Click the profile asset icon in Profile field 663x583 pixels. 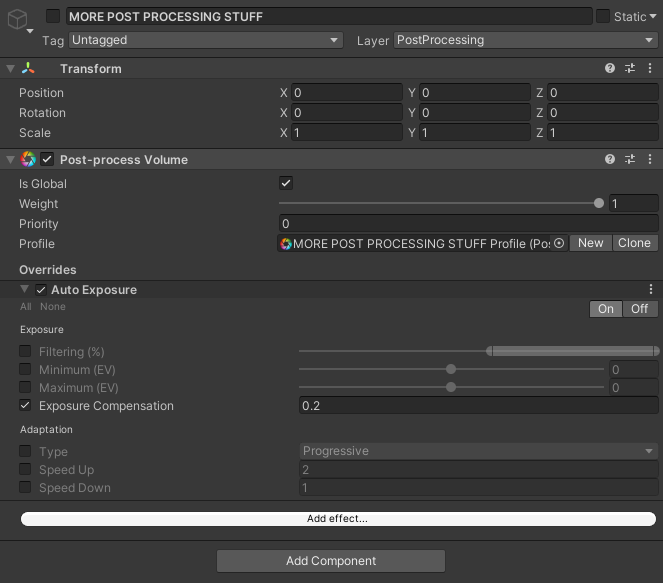286,244
